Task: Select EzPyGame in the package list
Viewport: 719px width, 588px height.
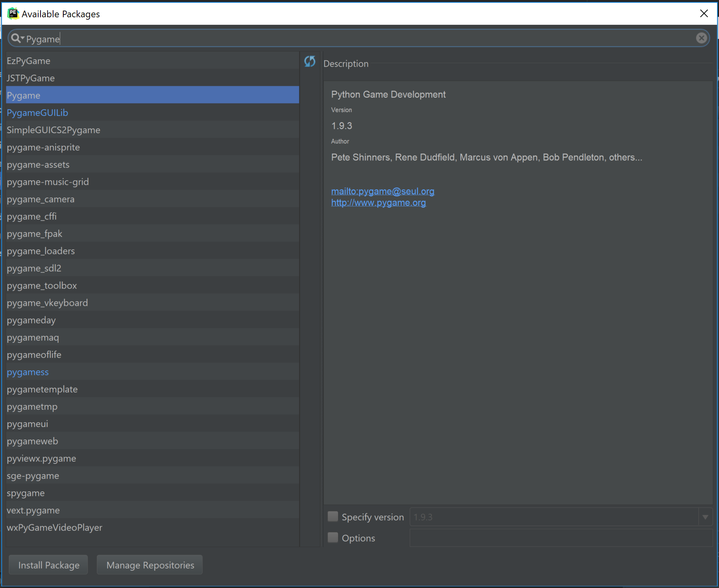Action: 153,61
